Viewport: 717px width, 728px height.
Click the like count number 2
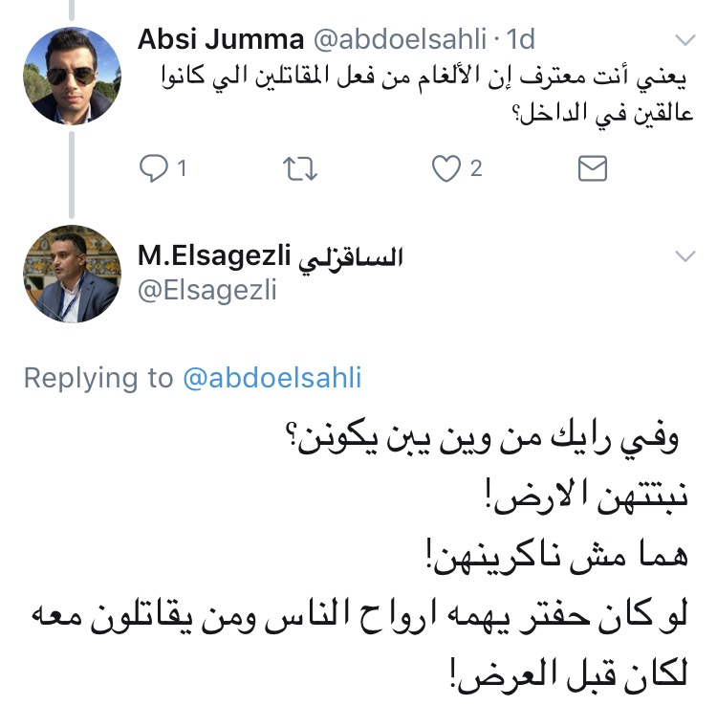tap(476, 169)
